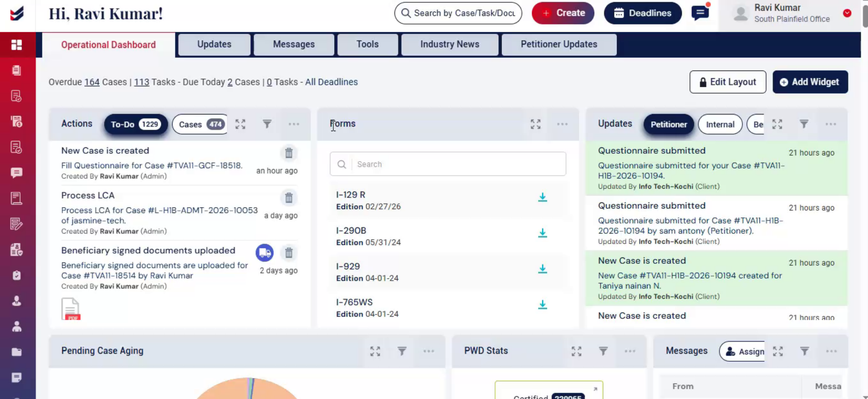This screenshot has height=399, width=868.
Task: Switch to the Messages tab
Action: point(294,44)
